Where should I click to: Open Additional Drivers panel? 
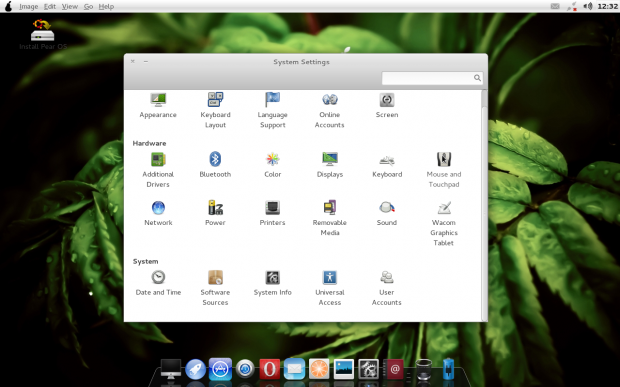158,170
